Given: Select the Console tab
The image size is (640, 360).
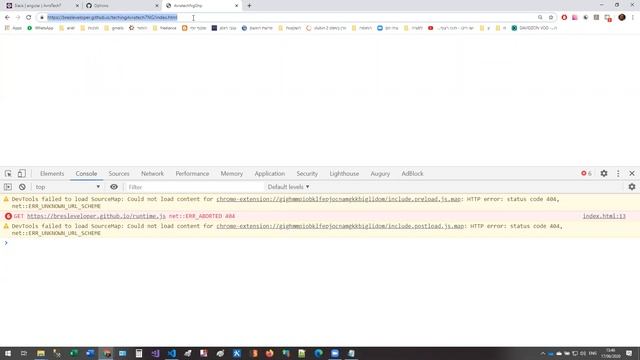Looking at the screenshot, I should [x=86, y=173].
